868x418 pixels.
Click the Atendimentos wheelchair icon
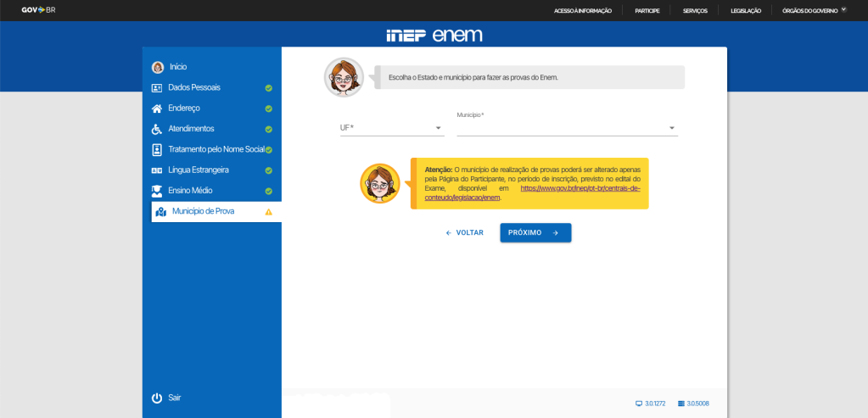[x=157, y=129]
